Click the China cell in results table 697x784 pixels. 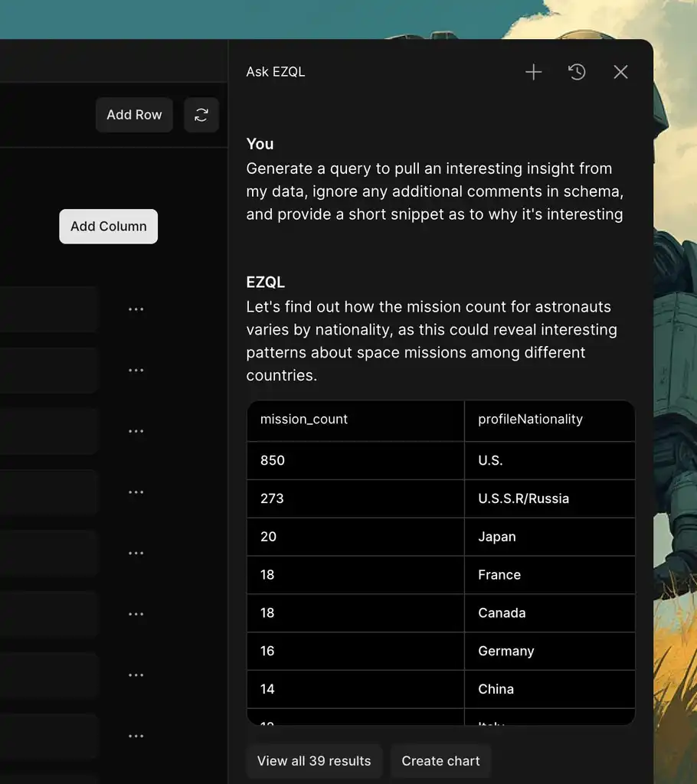(496, 689)
